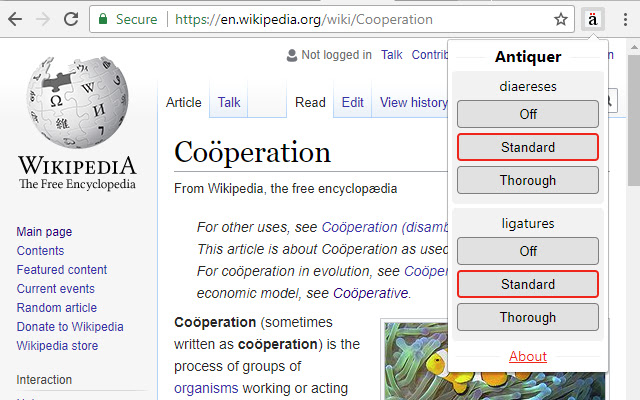
Task: Click Donate to Wikipedia
Action: click(70, 327)
